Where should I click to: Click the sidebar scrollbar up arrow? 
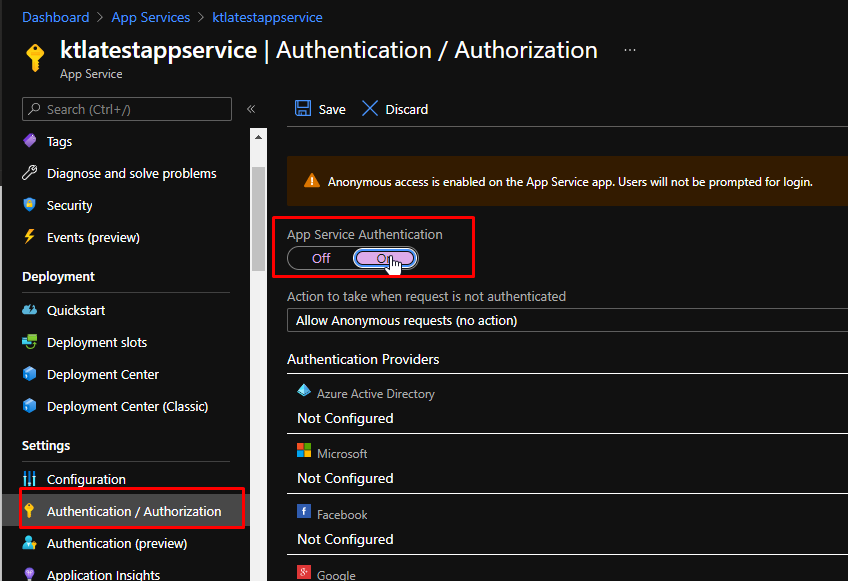coord(259,137)
